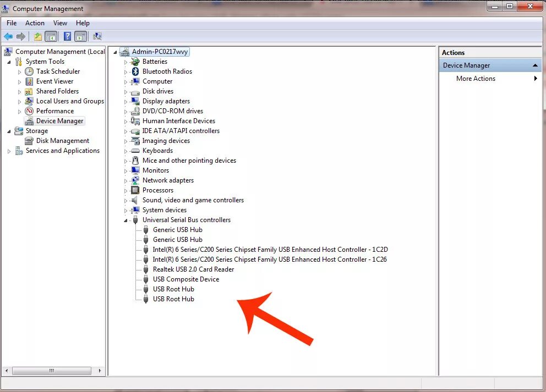Open the View menu

tap(60, 23)
